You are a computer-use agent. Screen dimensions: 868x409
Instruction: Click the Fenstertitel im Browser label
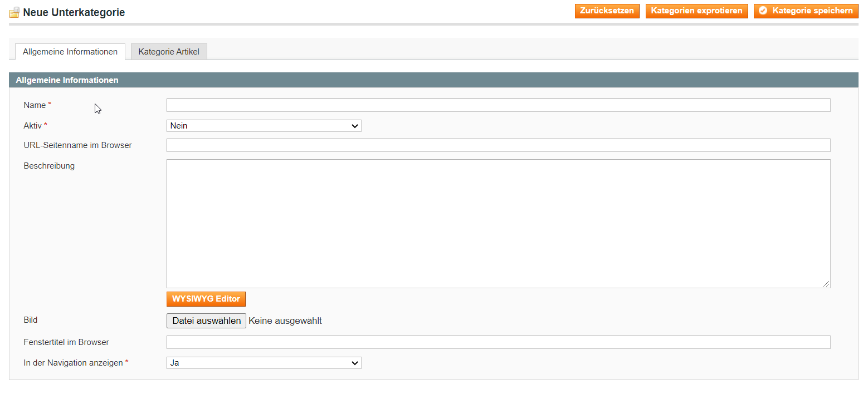click(x=66, y=342)
